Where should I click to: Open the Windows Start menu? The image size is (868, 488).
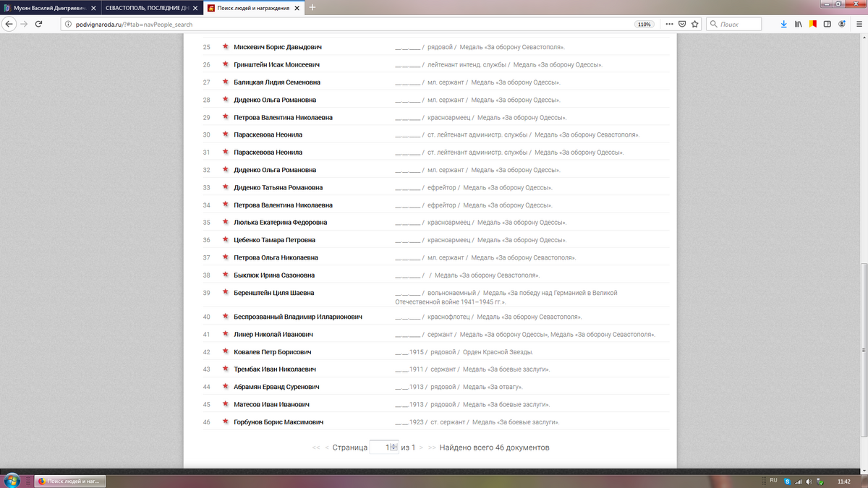(x=12, y=481)
